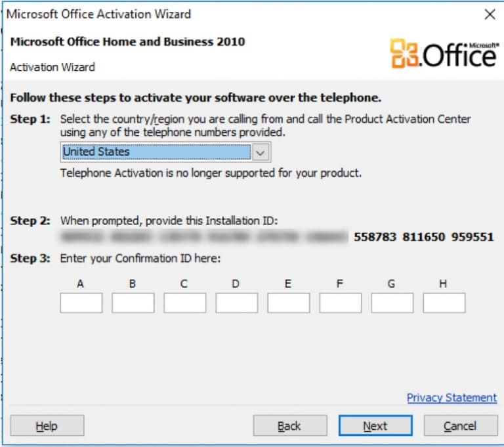Expand the country/region dropdown arrow

pos(261,152)
